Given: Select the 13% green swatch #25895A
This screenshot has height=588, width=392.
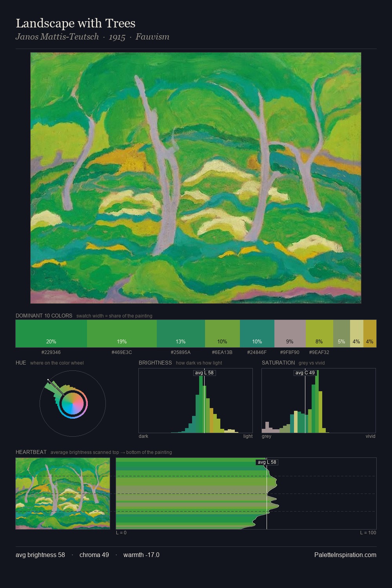Looking at the screenshot, I should [181, 334].
